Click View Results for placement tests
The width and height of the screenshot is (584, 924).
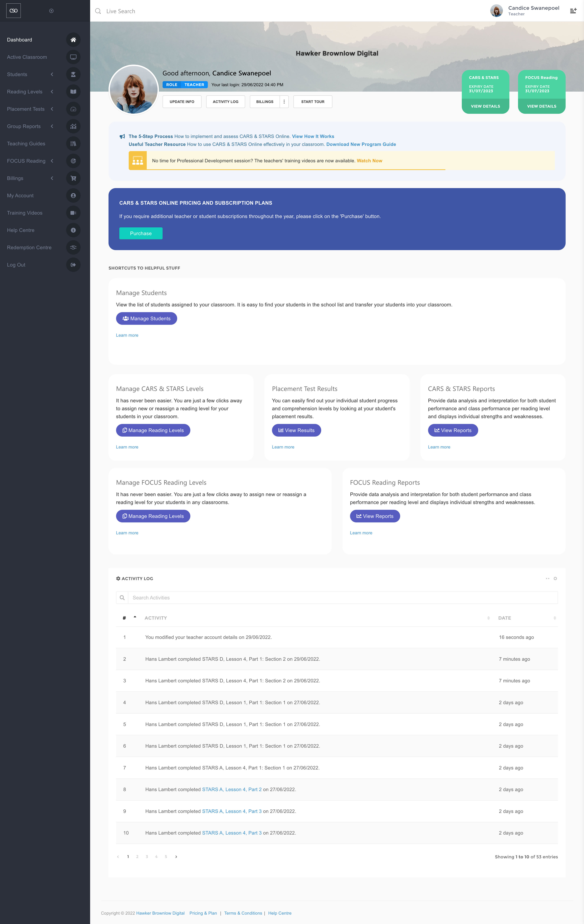[296, 430]
